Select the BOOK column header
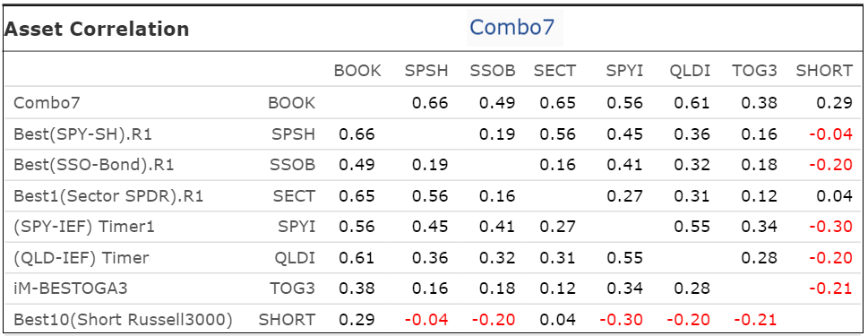This screenshot has width=868, height=336. pos(357,71)
